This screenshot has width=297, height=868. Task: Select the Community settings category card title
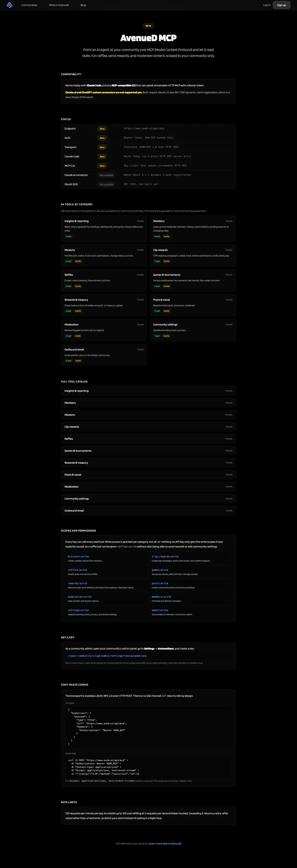pos(165,324)
